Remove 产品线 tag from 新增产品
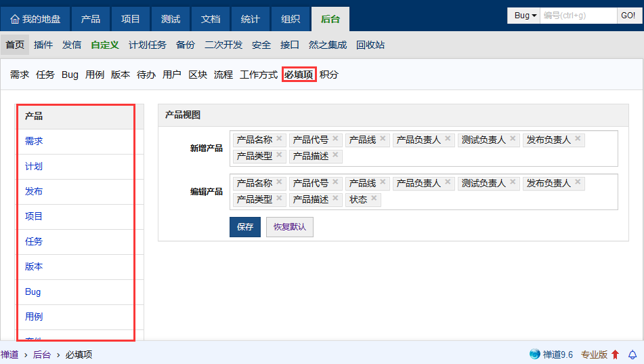The height and width of the screenshot is (364, 644). pyautogui.click(x=383, y=138)
